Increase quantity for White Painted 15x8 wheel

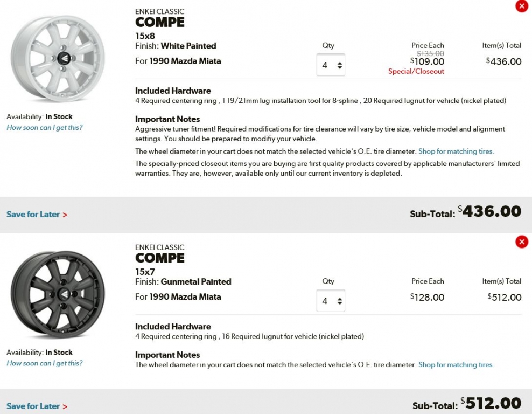click(340, 63)
